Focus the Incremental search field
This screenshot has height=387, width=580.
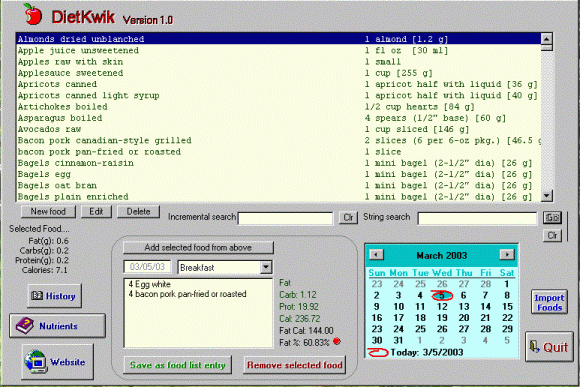pyautogui.click(x=285, y=218)
